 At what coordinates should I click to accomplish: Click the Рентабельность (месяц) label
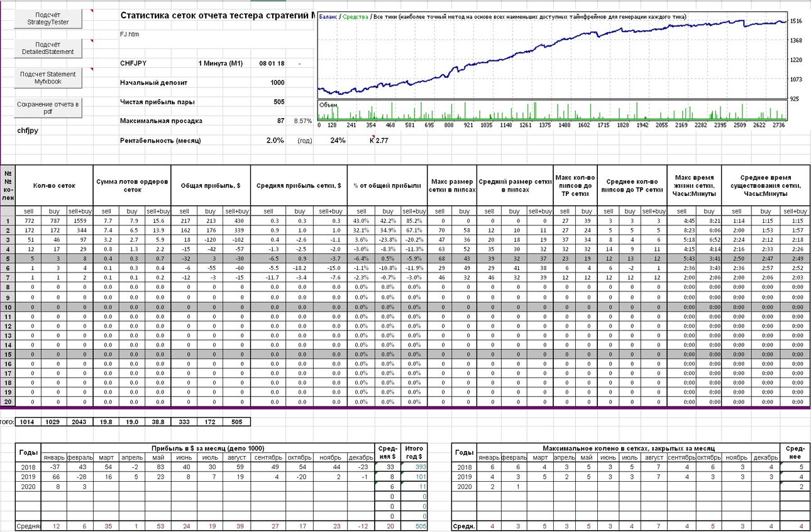(160, 141)
